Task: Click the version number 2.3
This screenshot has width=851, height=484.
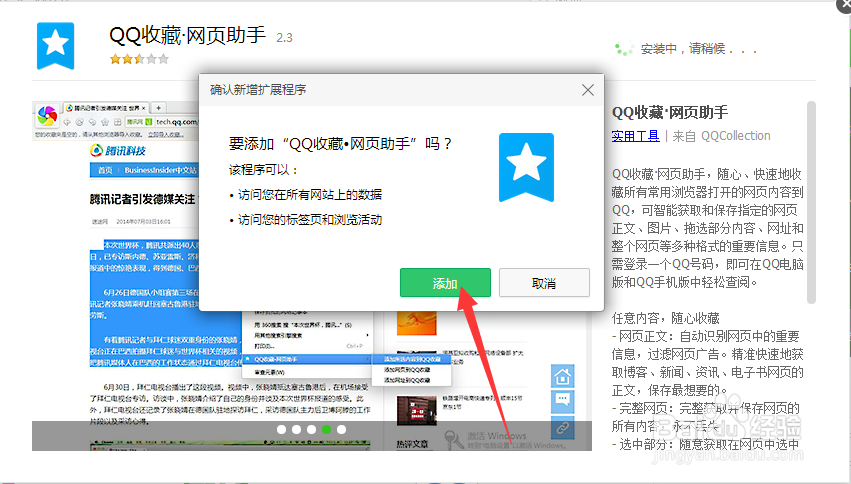Action: 284,38
